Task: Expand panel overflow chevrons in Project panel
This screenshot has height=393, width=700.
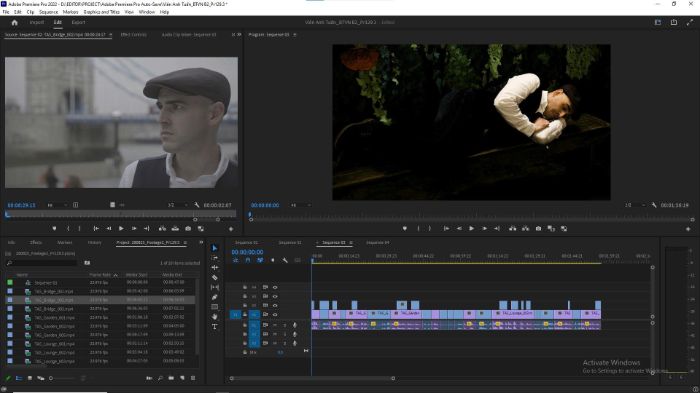Action: (201, 242)
